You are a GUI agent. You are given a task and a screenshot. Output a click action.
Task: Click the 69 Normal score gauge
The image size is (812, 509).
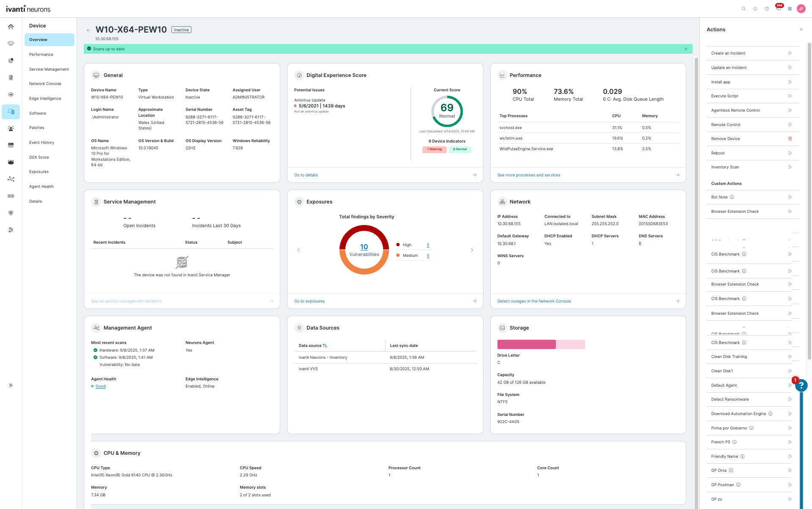pyautogui.click(x=447, y=111)
